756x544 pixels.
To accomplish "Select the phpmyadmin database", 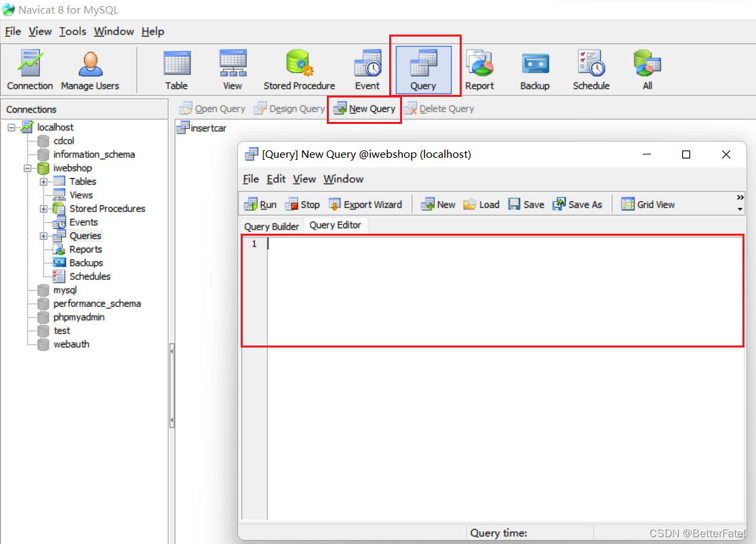I will (x=71, y=317).
